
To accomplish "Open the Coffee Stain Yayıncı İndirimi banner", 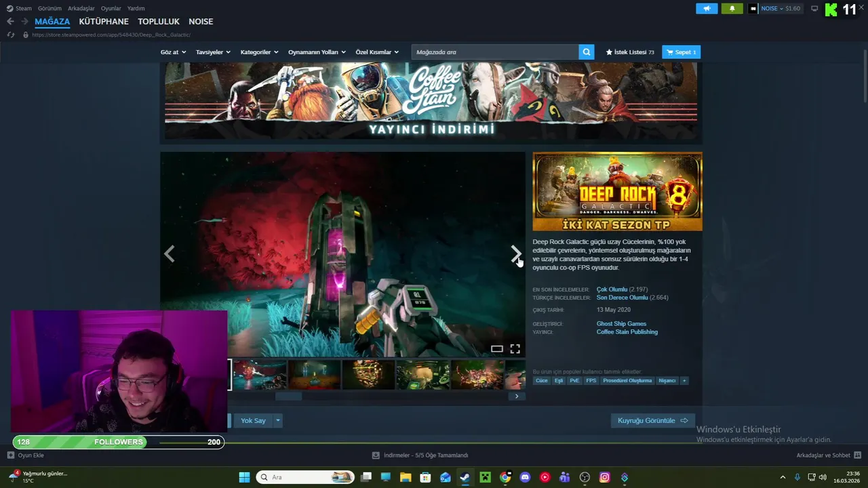I will pos(431,102).
